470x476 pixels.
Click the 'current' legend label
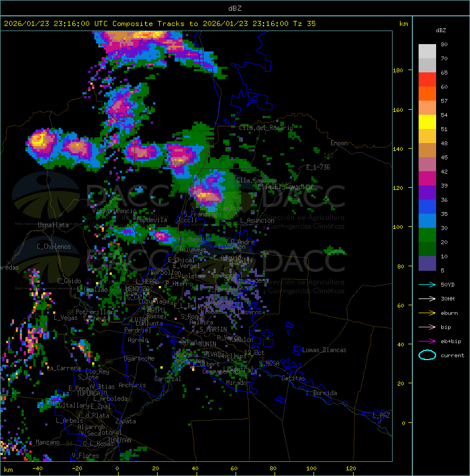point(452,356)
